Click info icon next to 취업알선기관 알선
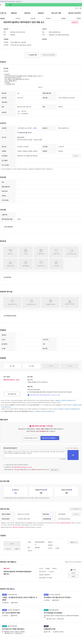The image size is (82, 644). tap(46, 490)
